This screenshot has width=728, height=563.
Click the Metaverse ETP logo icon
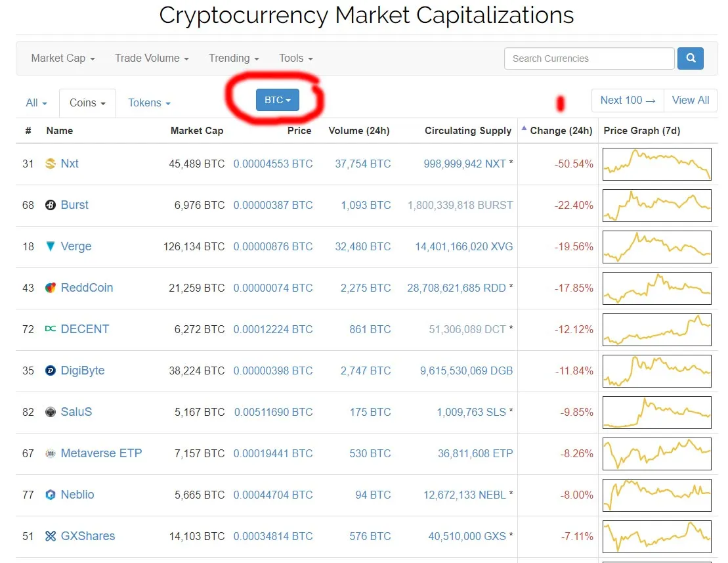click(50, 453)
